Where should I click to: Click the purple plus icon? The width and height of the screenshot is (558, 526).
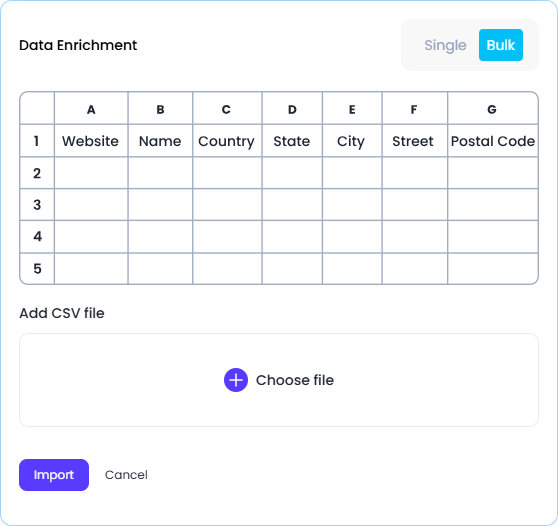236,380
